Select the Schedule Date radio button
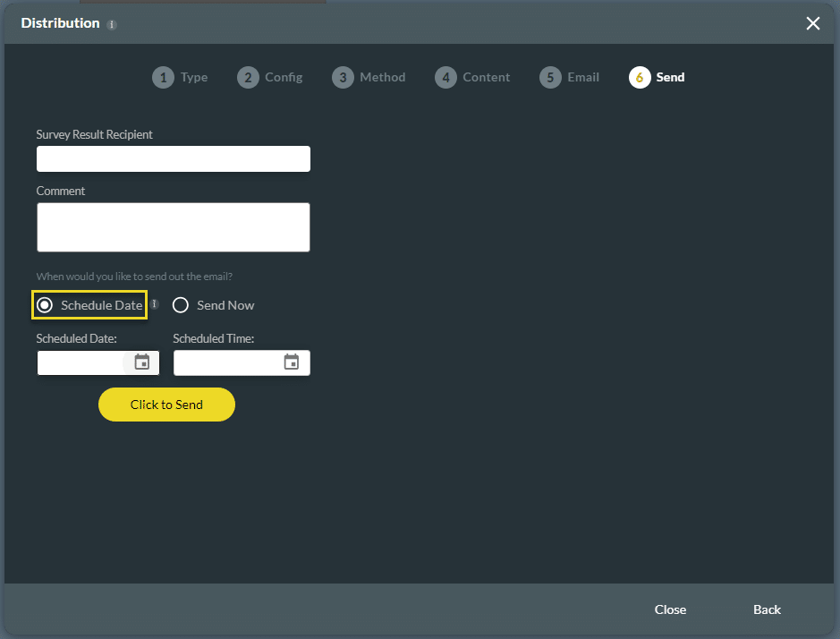Image resolution: width=840 pixels, height=639 pixels. point(45,305)
